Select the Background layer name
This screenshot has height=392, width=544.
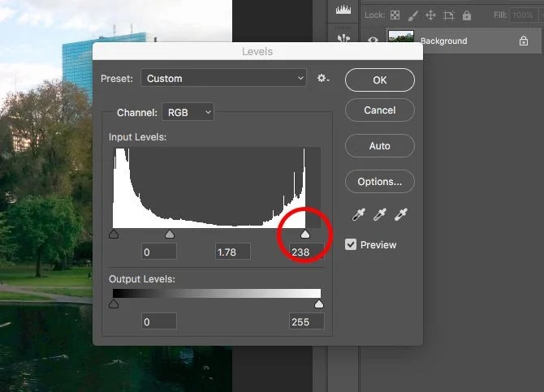[x=444, y=41]
